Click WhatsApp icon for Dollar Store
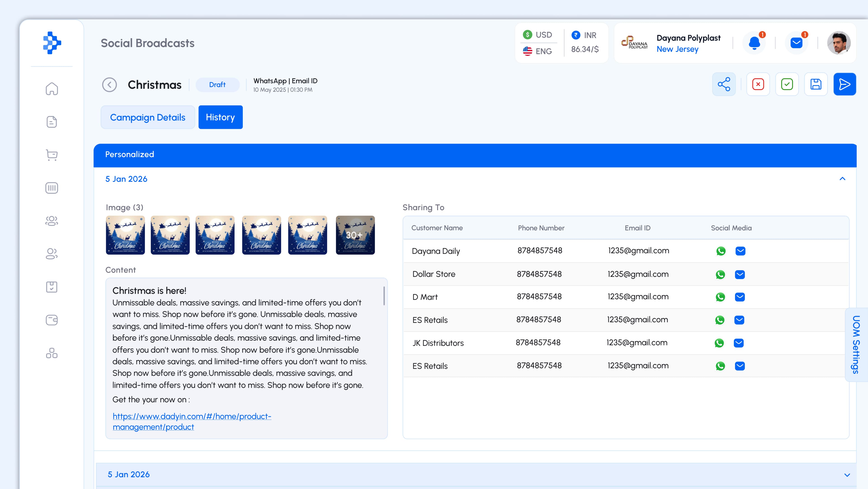Image resolution: width=868 pixels, height=489 pixels. [x=720, y=275]
